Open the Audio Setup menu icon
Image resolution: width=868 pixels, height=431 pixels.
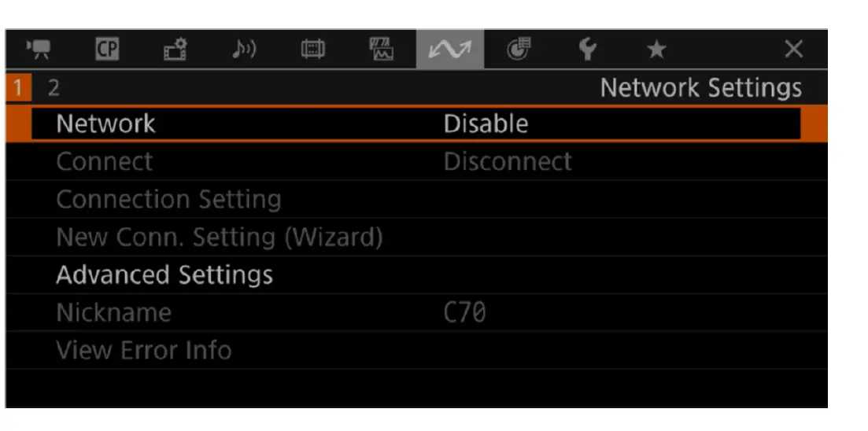pyautogui.click(x=242, y=50)
